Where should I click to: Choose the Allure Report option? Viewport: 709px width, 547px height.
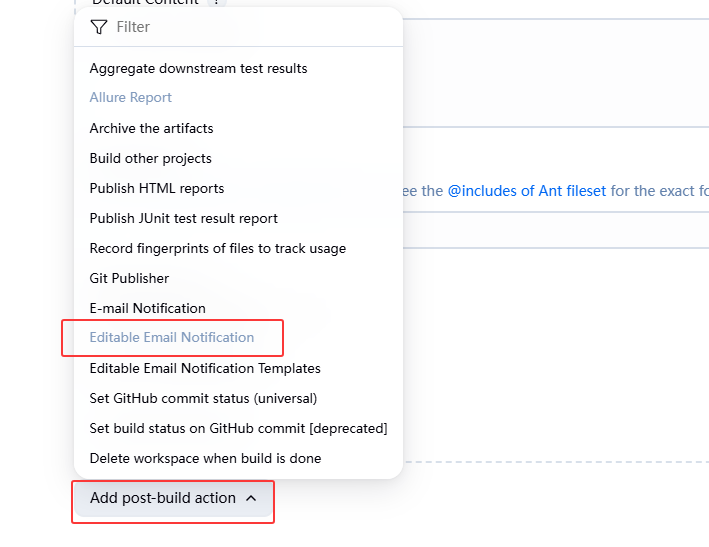[131, 98]
